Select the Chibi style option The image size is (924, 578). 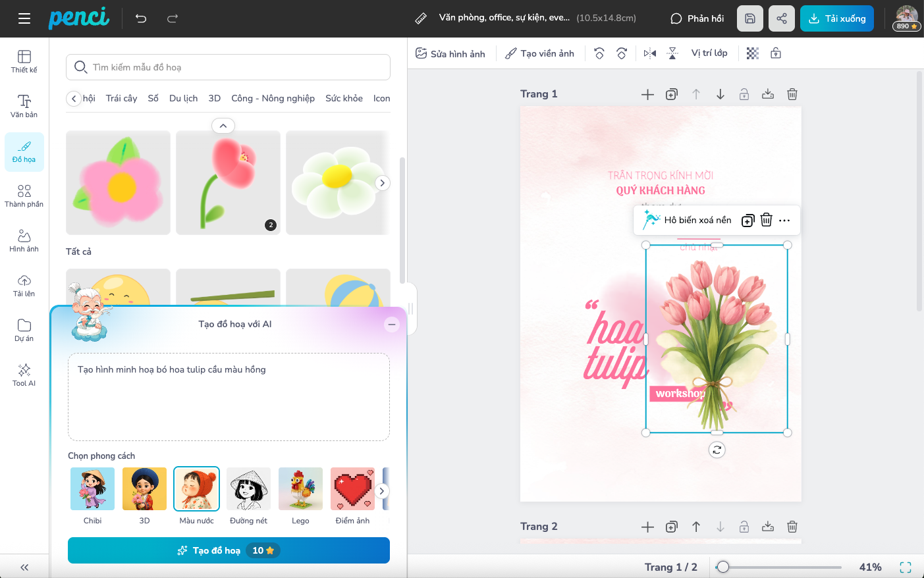(x=92, y=489)
